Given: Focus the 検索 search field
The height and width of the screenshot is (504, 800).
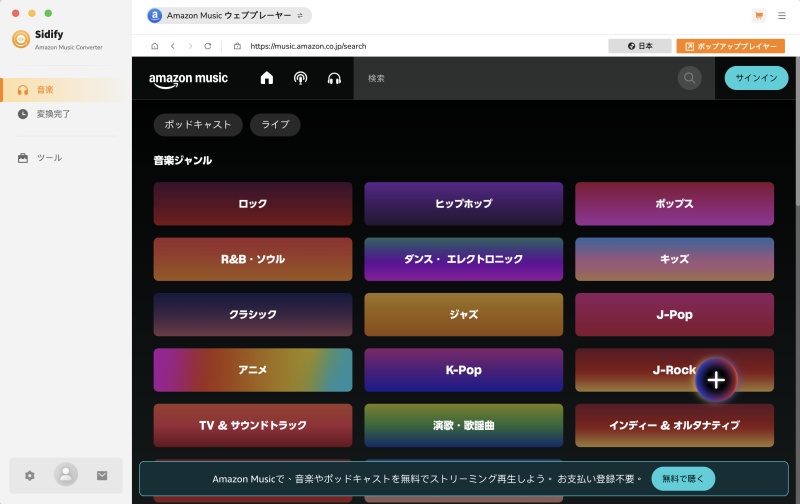Looking at the screenshot, I should click(x=515, y=78).
